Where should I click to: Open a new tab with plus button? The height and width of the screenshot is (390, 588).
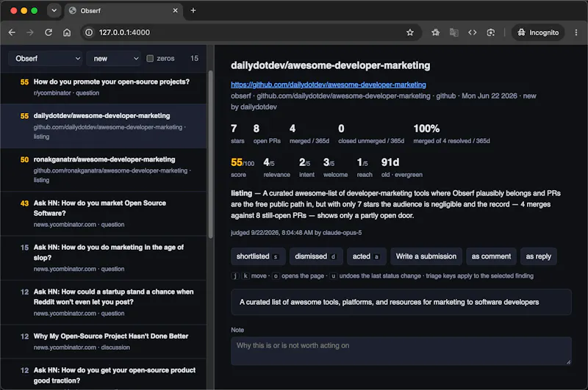pyautogui.click(x=193, y=10)
